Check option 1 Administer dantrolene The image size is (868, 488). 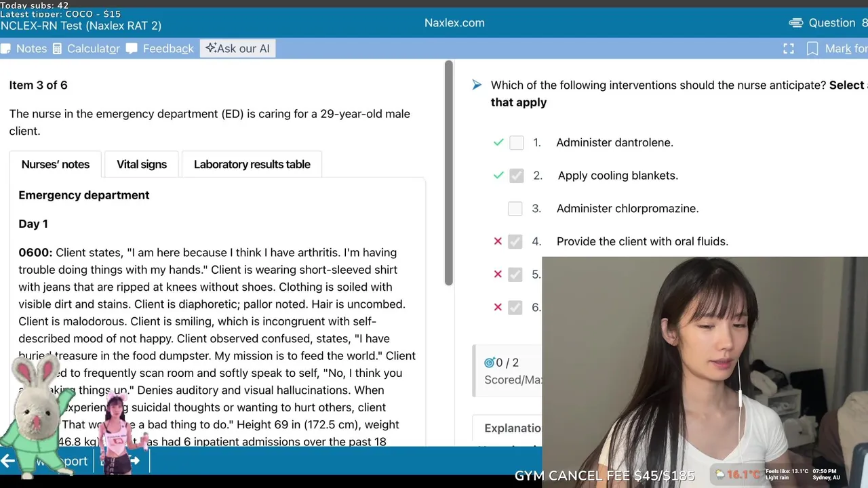[x=517, y=142]
